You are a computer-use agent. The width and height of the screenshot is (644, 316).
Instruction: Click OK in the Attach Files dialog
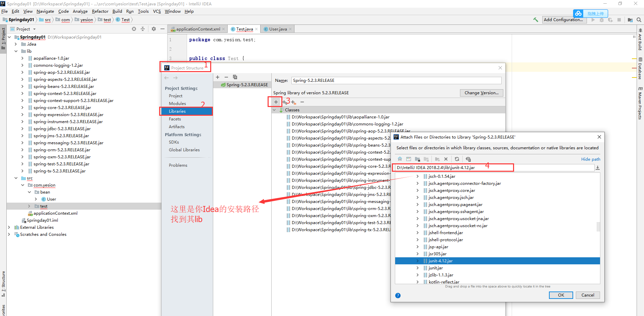pos(561,295)
